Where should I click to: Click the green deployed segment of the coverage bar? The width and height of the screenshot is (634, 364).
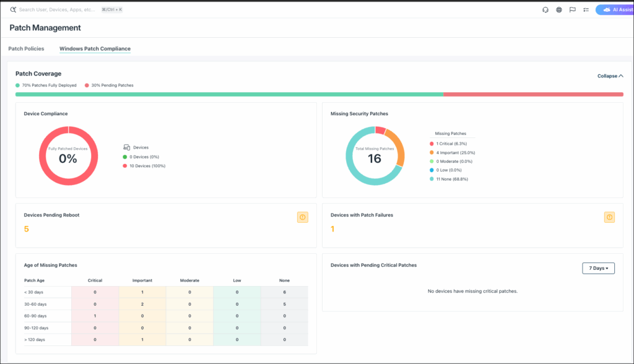tap(229, 94)
